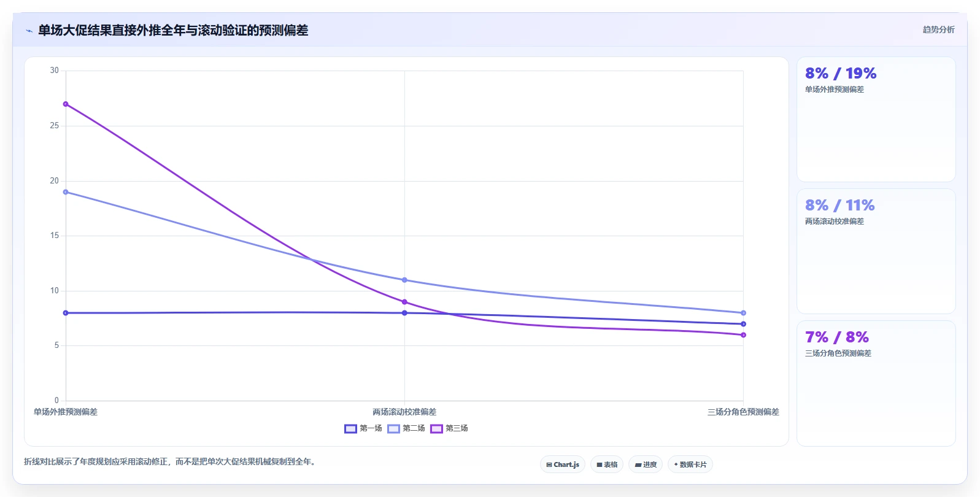
Task: Click the 第一场 point at 单场外推预测偏差
Action: point(66,313)
